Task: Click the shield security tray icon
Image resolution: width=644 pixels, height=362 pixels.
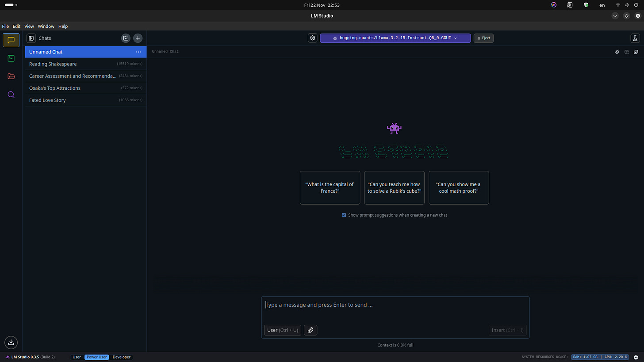Action: (586, 5)
